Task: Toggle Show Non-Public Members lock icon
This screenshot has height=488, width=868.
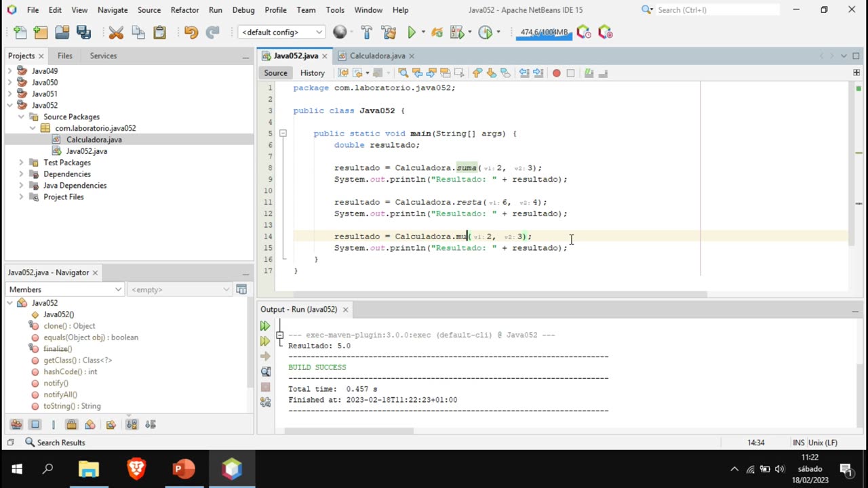Action: [71, 424]
